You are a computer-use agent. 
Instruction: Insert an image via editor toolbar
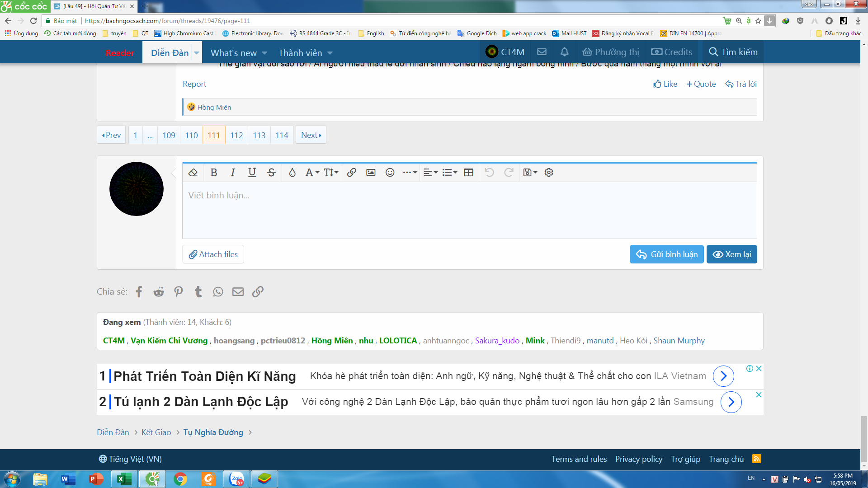pyautogui.click(x=371, y=173)
